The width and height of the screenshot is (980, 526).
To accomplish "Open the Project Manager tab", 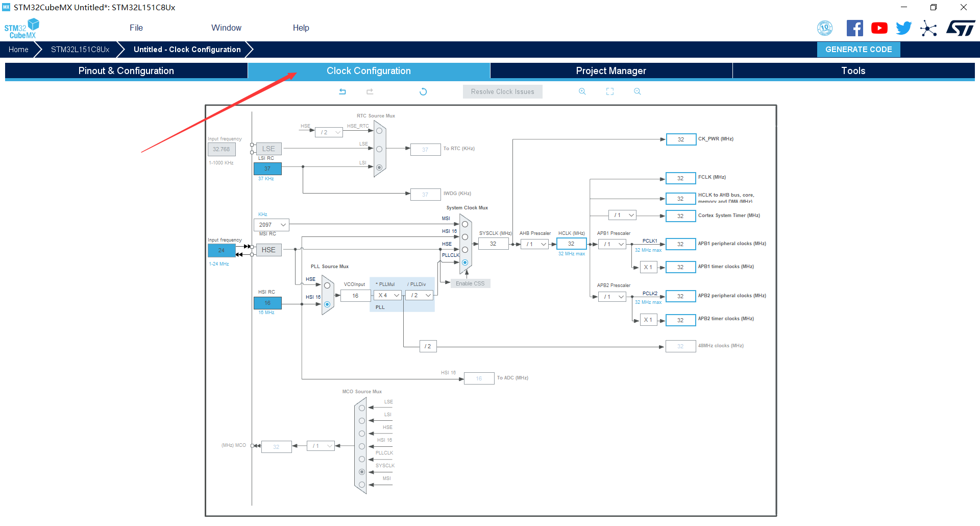I will point(611,71).
